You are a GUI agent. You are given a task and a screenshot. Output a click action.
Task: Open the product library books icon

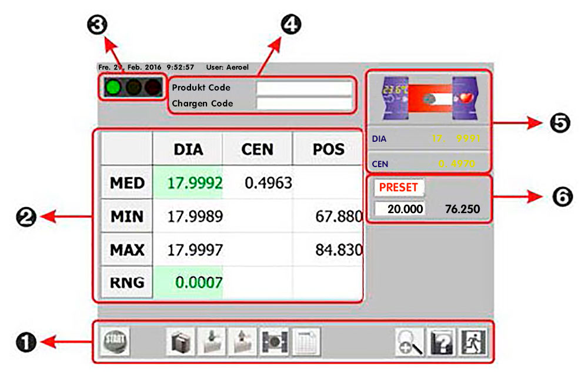179,342
